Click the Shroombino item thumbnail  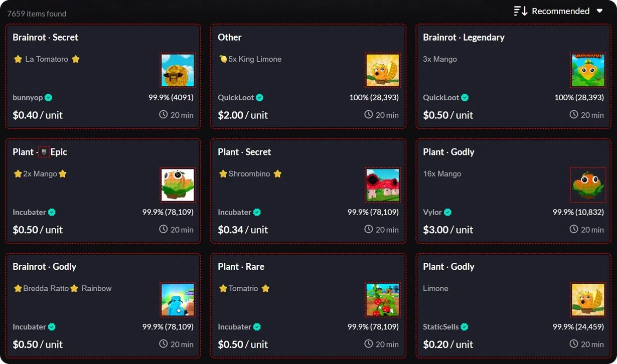click(x=383, y=185)
